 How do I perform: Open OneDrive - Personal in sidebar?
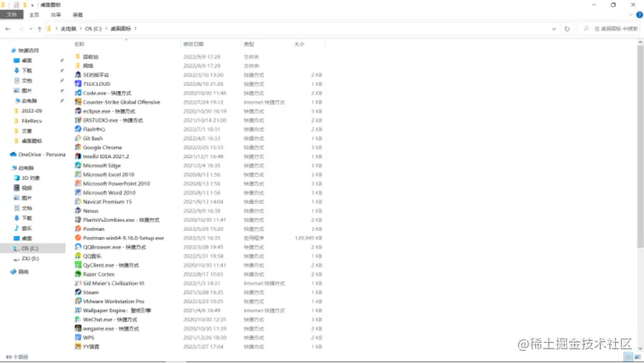click(37, 155)
